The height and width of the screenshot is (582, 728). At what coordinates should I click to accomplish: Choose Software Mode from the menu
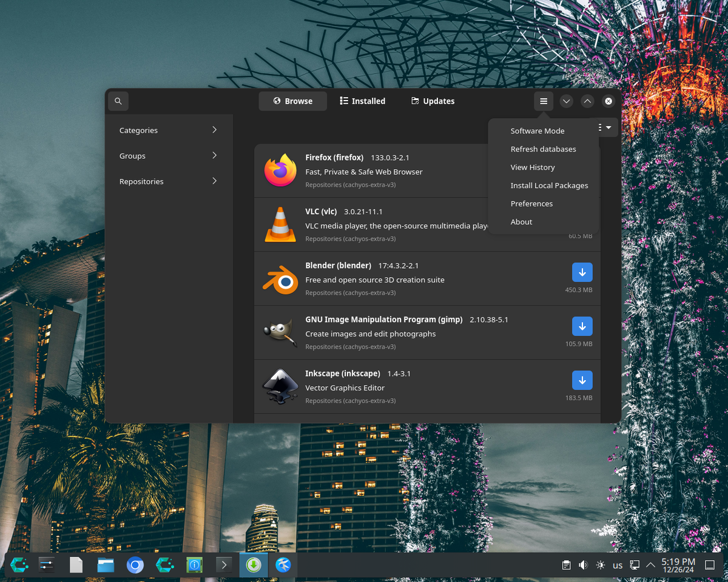pos(538,131)
